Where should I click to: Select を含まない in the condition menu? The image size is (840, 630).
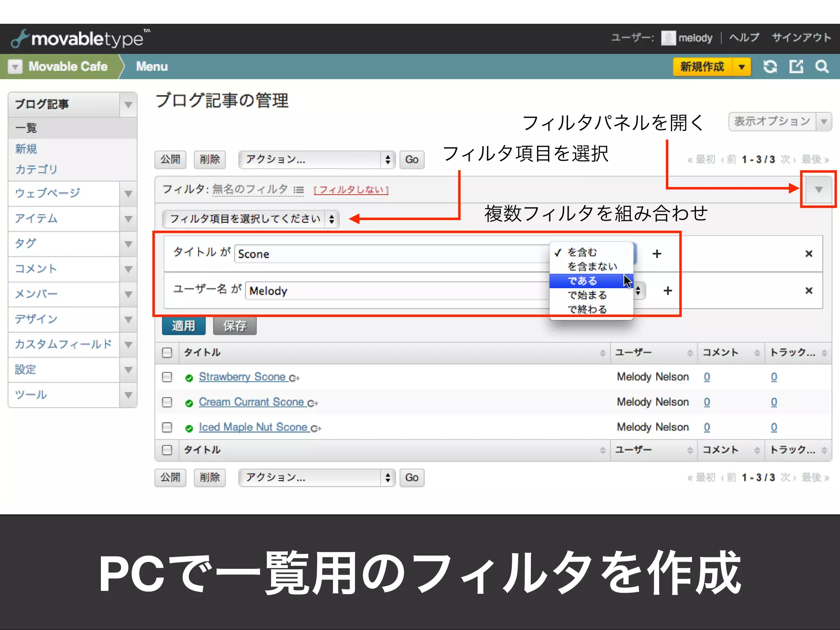pyautogui.click(x=591, y=267)
